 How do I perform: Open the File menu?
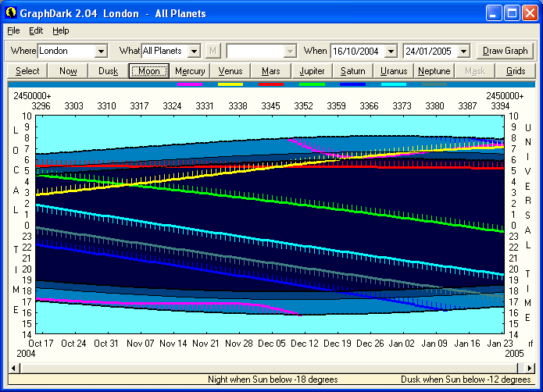click(x=13, y=30)
